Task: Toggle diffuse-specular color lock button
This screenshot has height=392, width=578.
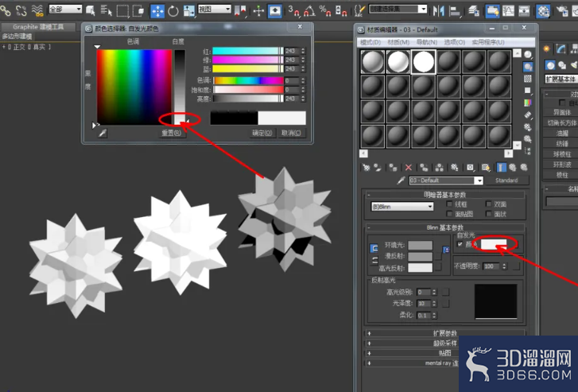Action: click(374, 260)
